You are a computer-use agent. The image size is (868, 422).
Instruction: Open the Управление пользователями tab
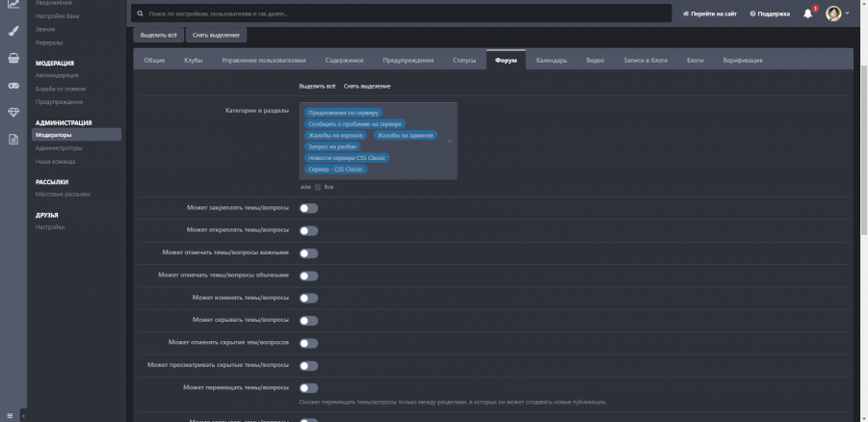click(x=264, y=61)
